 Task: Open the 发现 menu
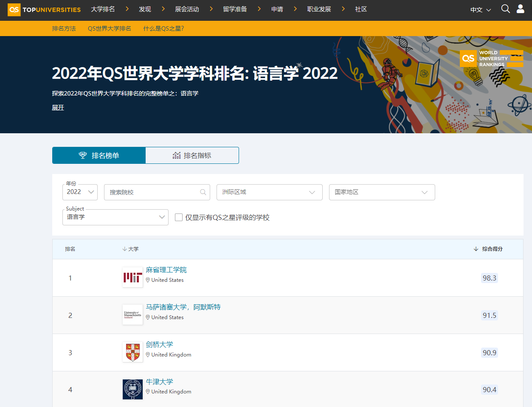click(145, 9)
